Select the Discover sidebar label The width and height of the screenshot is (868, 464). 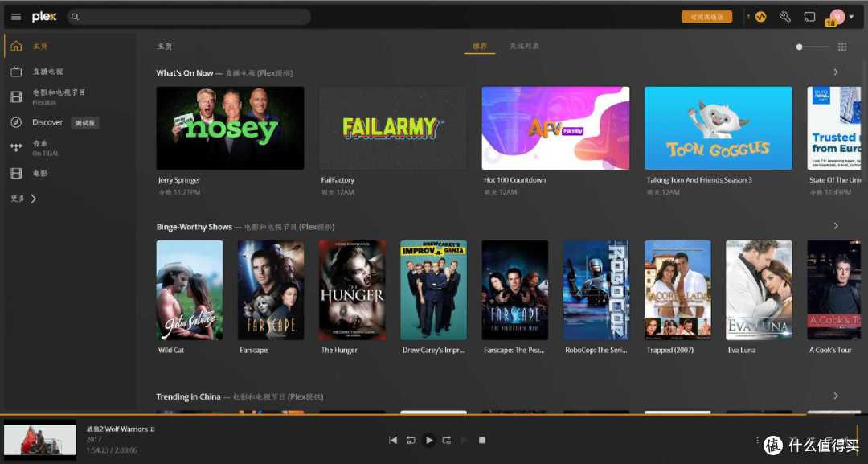click(x=47, y=122)
